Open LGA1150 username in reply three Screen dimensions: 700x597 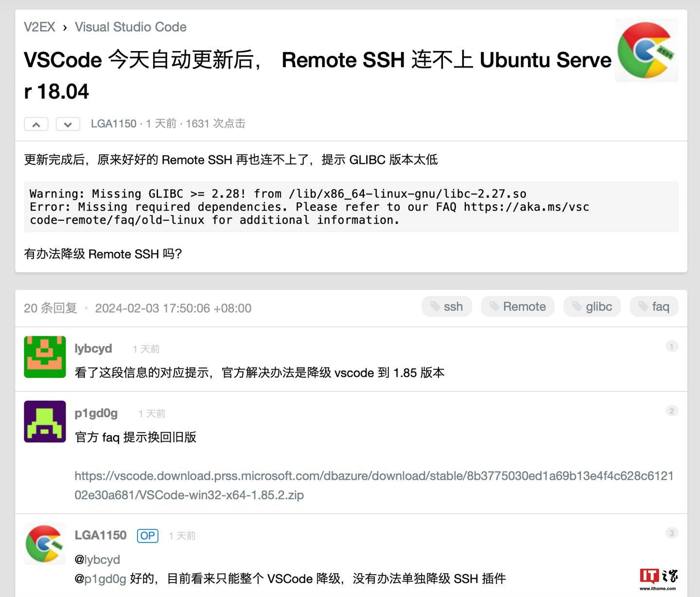[x=100, y=535]
